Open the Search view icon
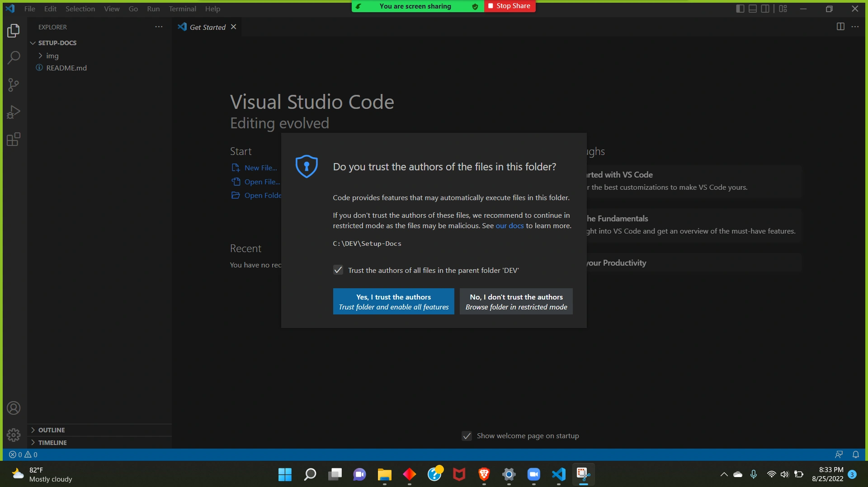The height and width of the screenshot is (487, 868). pos(14,58)
